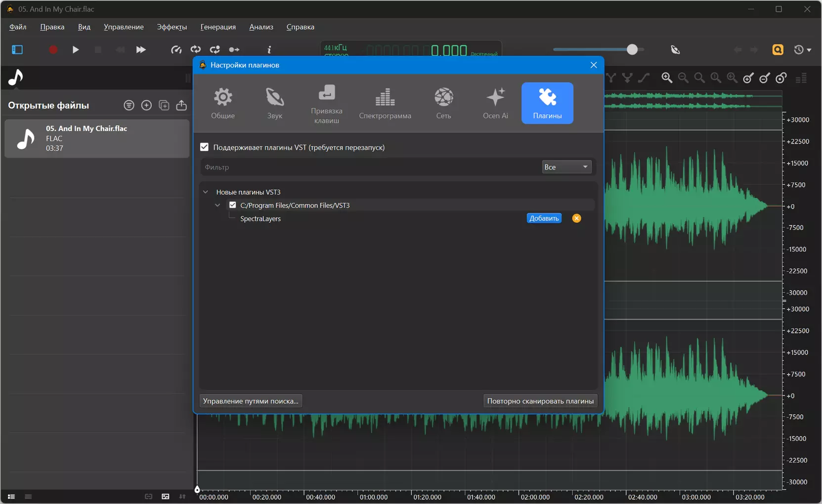
Task: Open the Вид menu
Action: 84,27
